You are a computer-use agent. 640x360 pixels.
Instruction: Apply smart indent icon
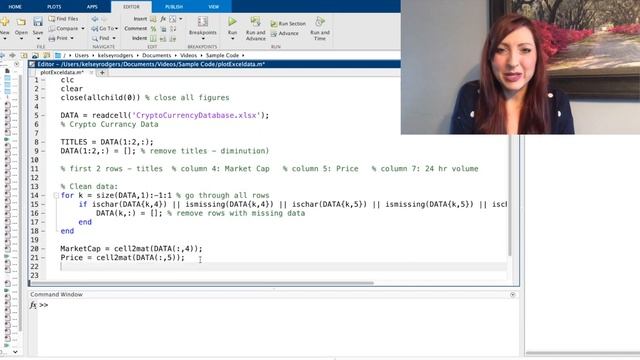(153, 38)
